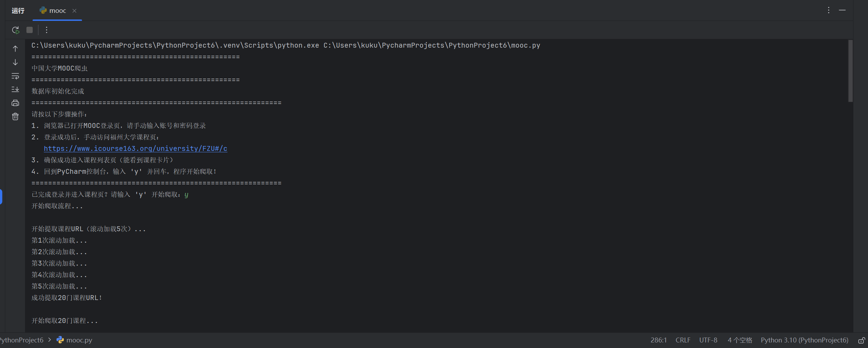Click the down arrow stack trace icon
The height and width of the screenshot is (348, 868).
click(15, 62)
